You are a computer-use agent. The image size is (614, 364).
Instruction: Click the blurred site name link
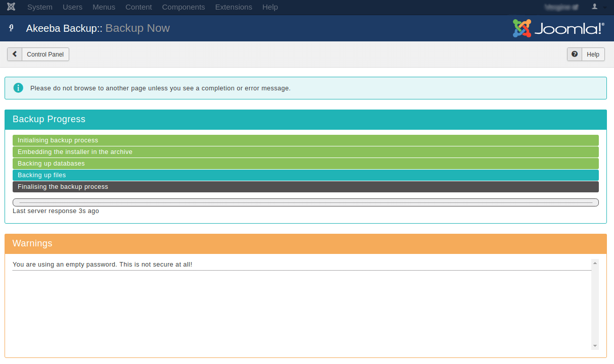click(x=561, y=7)
